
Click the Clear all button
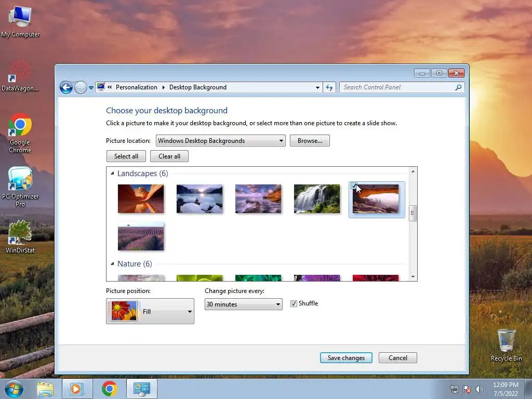pyautogui.click(x=169, y=156)
